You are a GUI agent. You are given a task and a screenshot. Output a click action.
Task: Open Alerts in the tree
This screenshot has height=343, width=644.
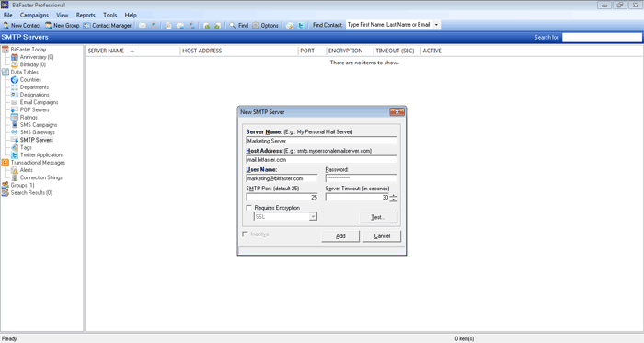tap(27, 170)
